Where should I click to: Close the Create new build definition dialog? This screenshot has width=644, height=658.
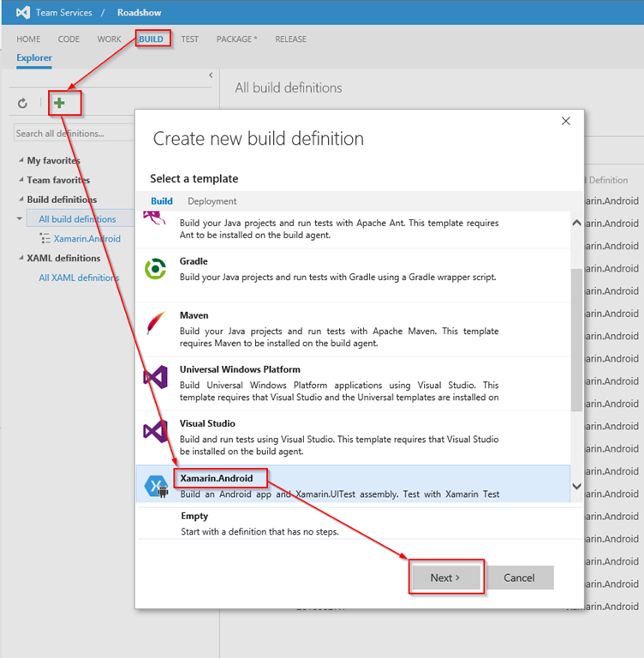pos(565,122)
